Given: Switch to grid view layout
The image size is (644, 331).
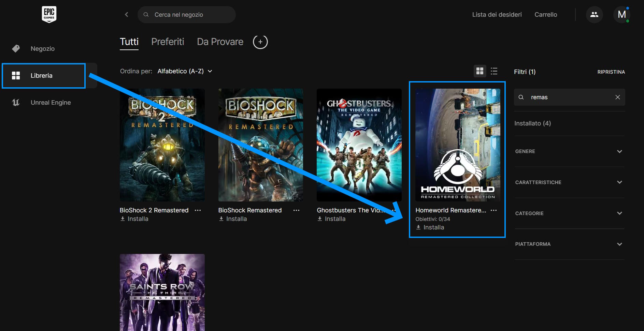Looking at the screenshot, I should click(x=480, y=71).
